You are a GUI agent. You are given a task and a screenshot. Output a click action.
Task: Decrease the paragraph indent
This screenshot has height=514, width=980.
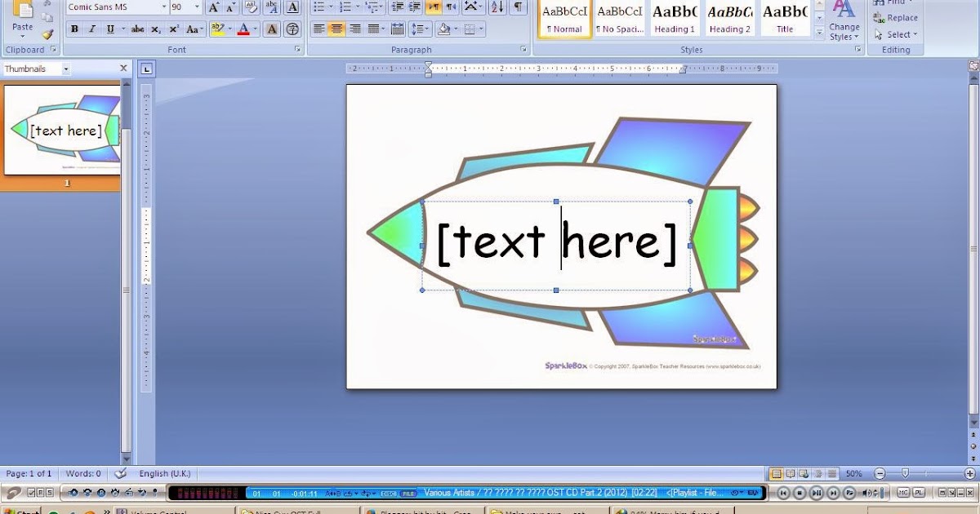click(x=397, y=7)
